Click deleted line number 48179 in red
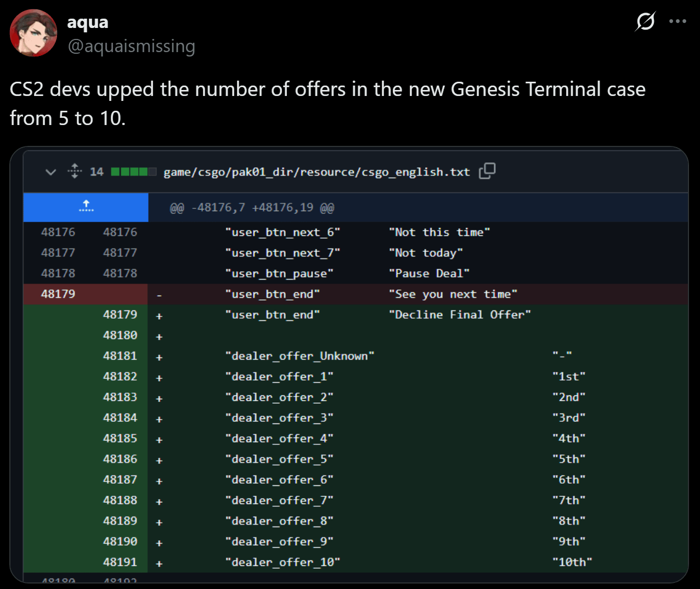Screen dimensions: 700x589 coord(58,294)
